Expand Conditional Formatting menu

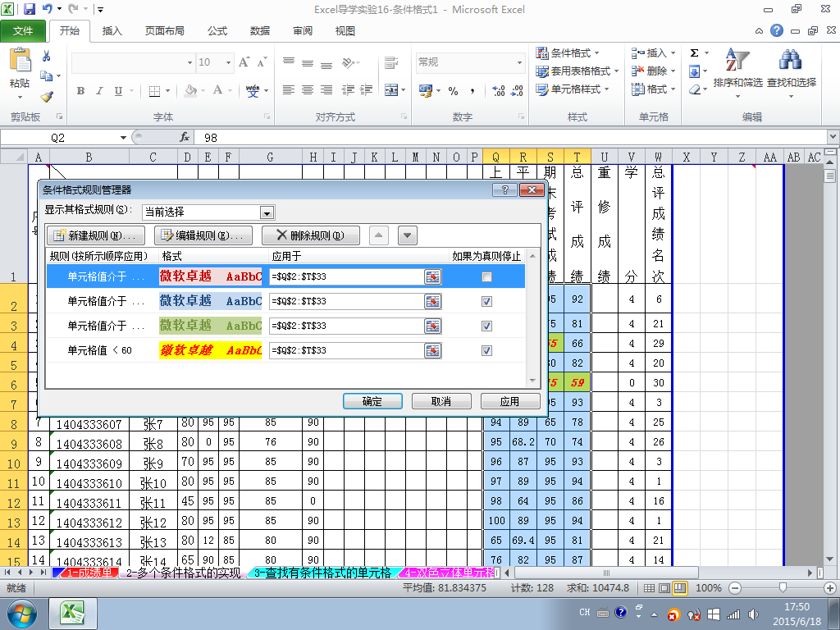pyautogui.click(x=568, y=53)
